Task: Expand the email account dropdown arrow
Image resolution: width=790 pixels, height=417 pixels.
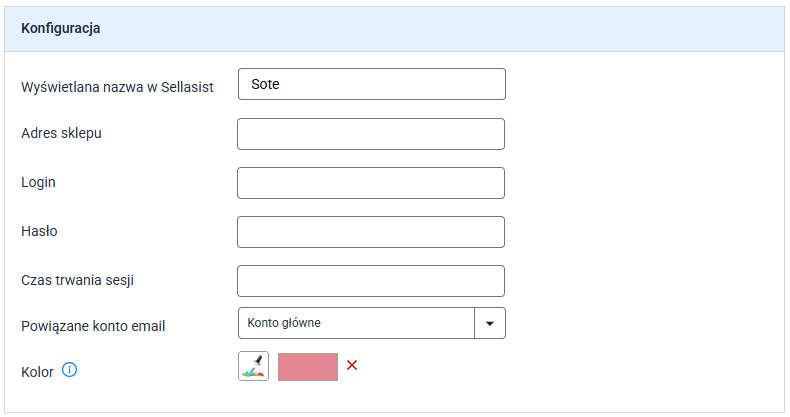Action: pyautogui.click(x=490, y=323)
